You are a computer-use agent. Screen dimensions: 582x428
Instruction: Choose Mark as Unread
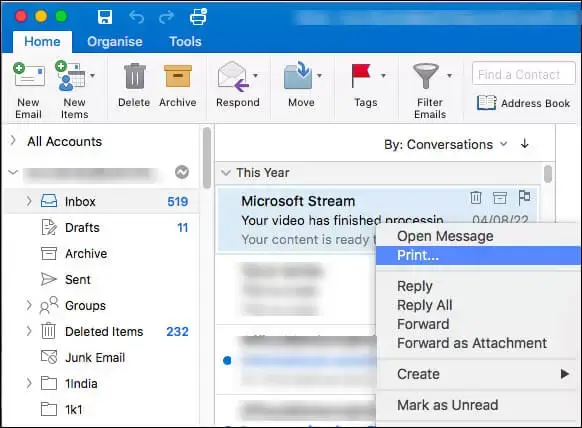[x=478, y=405]
